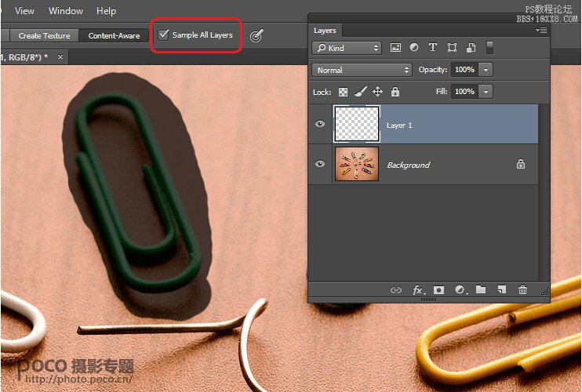Open Fill slider dropdown arrow

tap(486, 92)
